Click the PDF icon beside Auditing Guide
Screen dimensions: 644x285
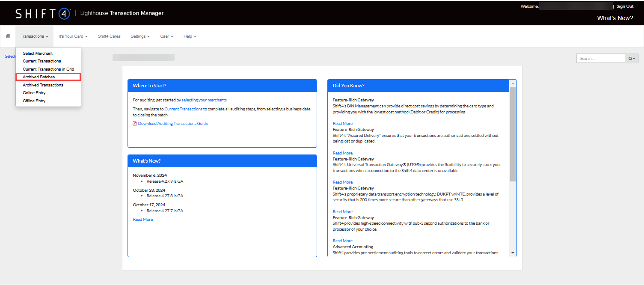point(135,124)
